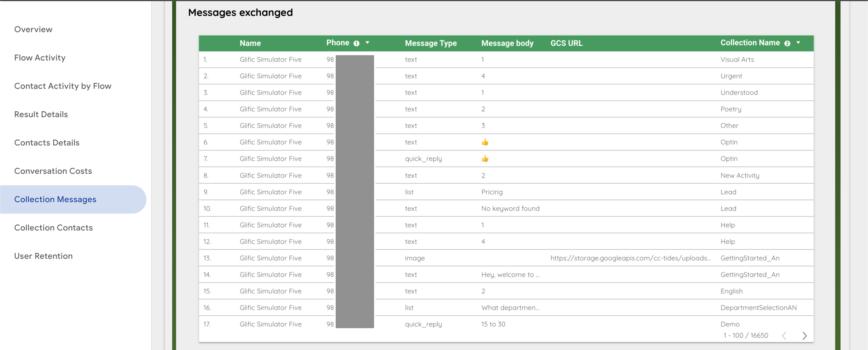
Task: Select the Collection Messages page
Action: (73, 199)
